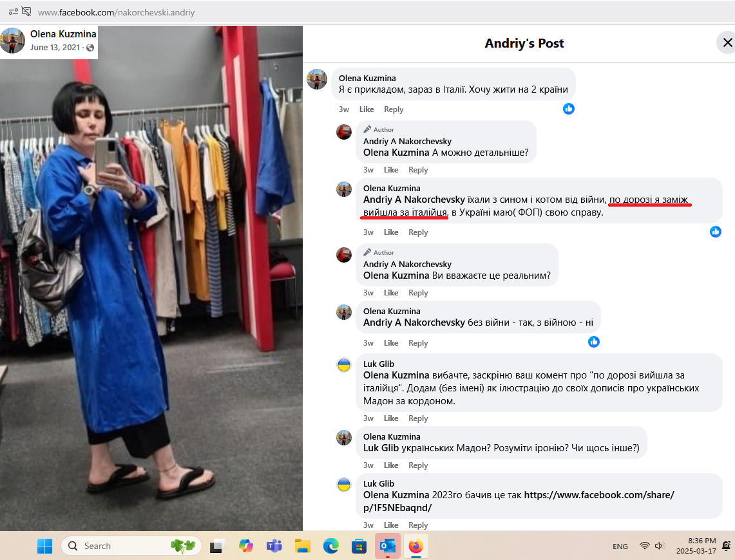Viewport: 735px width, 560px height.
Task: Click the browser address bar URL
Action: pyautogui.click(x=116, y=12)
